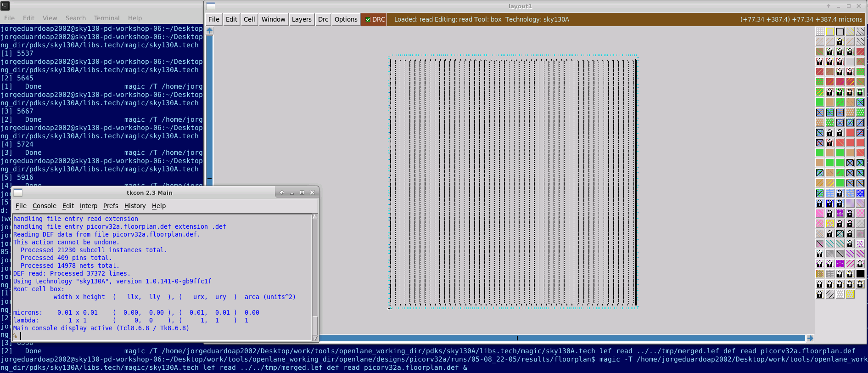Click the tkcon console scrollbar down arrow
Screen dimensions: 868x373
(315, 338)
